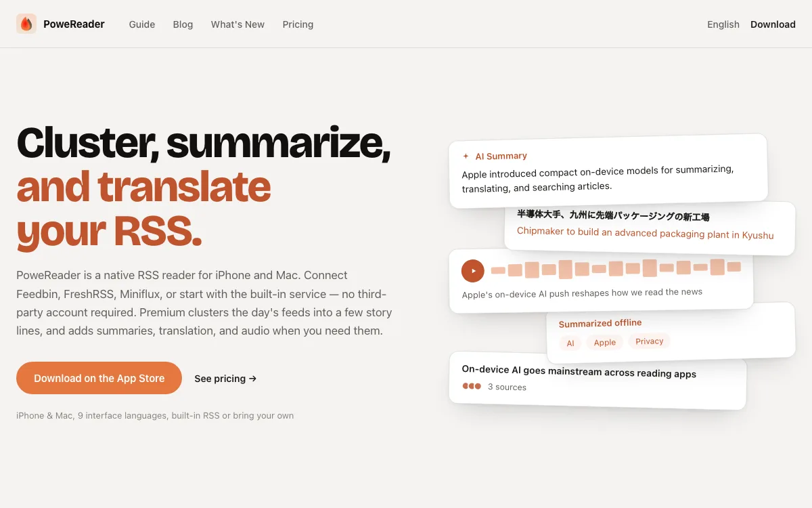Screen dimensions: 812x508
Task: Click the 'and translate' heading line
Action: [x=143, y=187]
